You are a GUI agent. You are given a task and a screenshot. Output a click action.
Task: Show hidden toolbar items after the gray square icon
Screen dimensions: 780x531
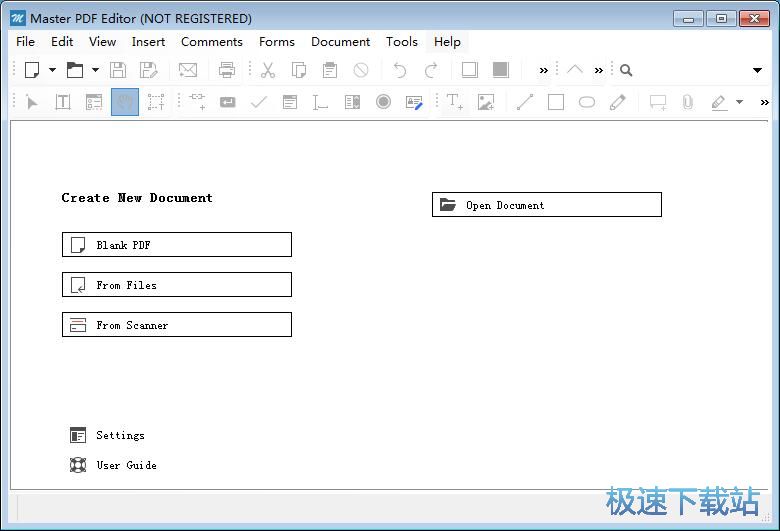(x=544, y=70)
